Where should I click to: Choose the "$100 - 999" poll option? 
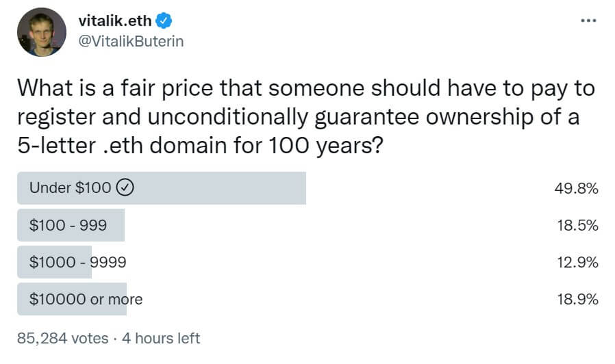click(x=68, y=225)
